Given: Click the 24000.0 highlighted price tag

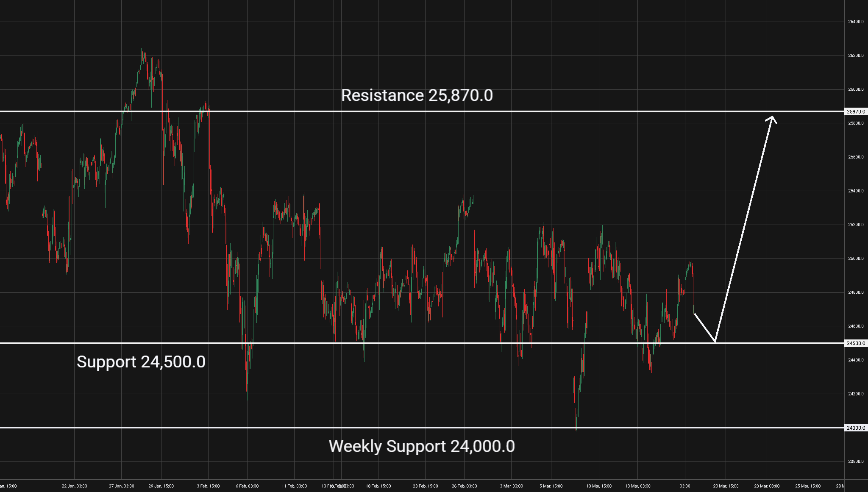Looking at the screenshot, I should click(x=856, y=428).
